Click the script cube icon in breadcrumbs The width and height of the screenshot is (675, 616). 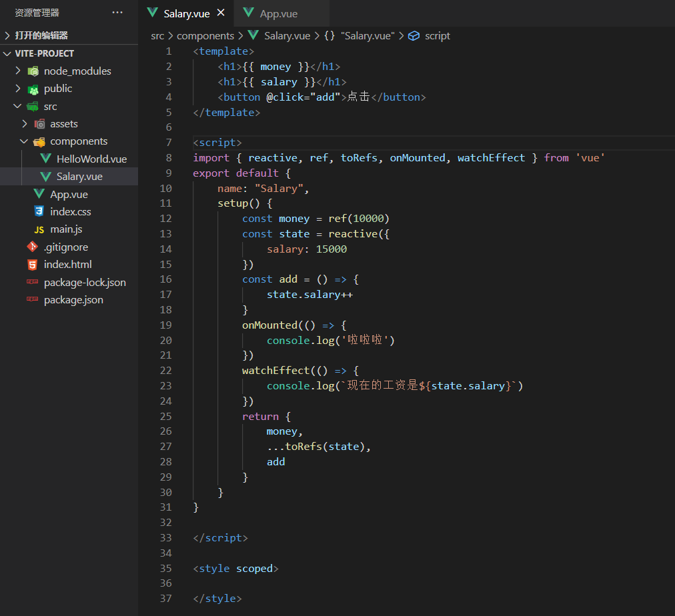tap(412, 35)
